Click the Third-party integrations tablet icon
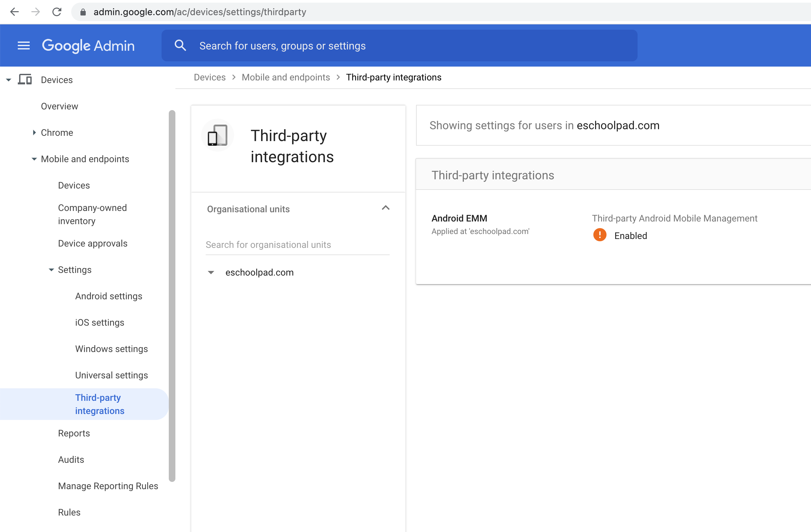This screenshot has width=811, height=532. [x=217, y=135]
